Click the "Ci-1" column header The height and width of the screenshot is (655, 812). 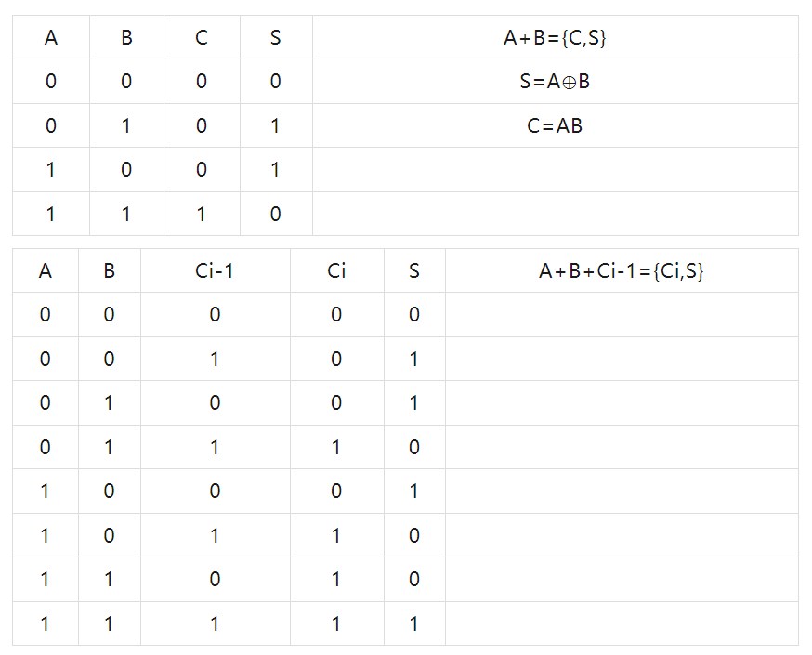[x=215, y=270]
